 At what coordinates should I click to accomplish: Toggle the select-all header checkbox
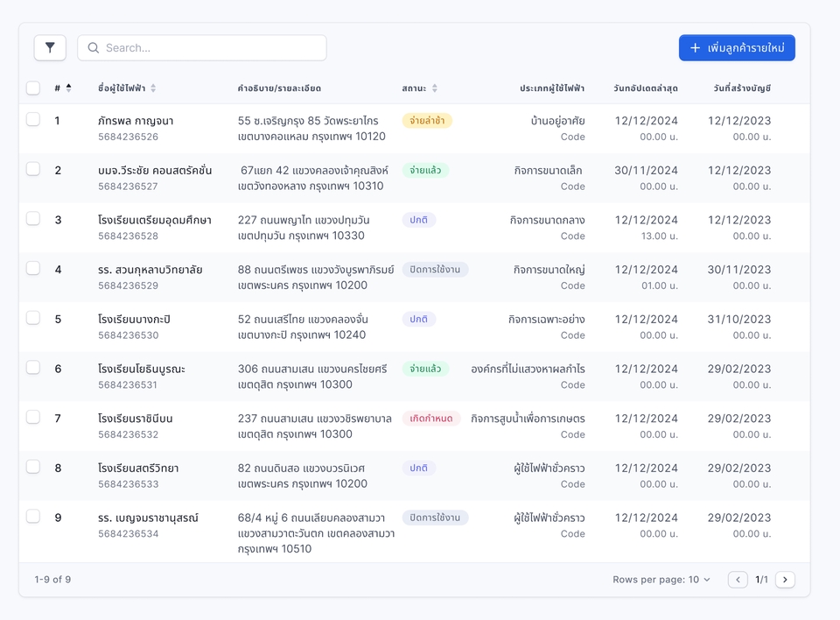[x=33, y=88]
